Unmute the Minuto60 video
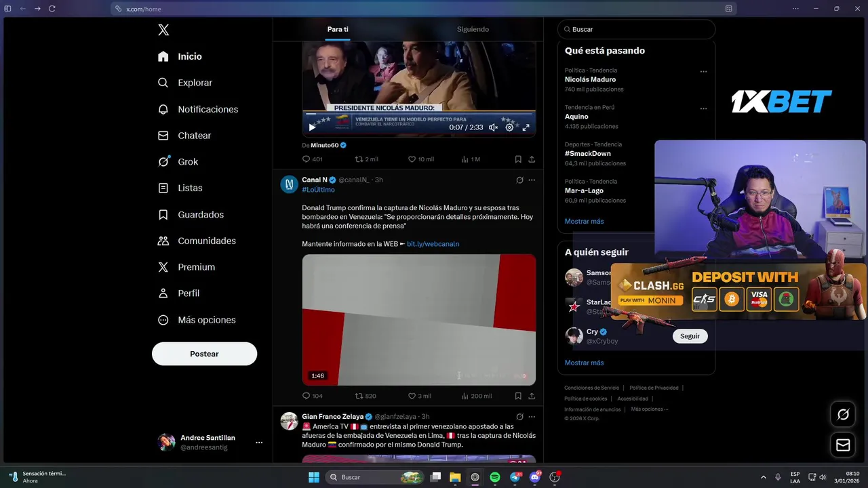This screenshot has width=868, height=488. click(x=493, y=127)
